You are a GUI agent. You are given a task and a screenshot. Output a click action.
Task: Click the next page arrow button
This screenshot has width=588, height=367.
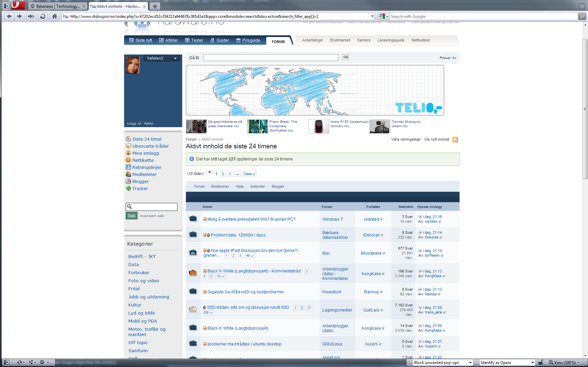[237, 174]
